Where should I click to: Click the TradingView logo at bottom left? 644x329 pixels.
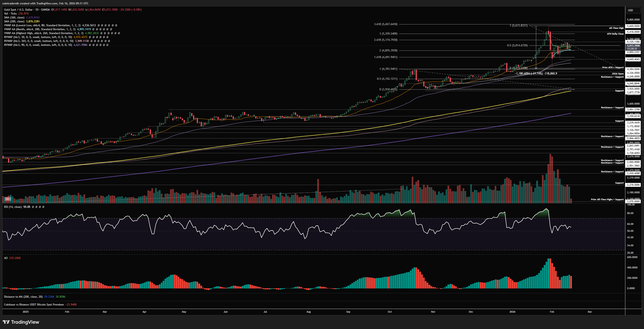[x=21, y=322]
